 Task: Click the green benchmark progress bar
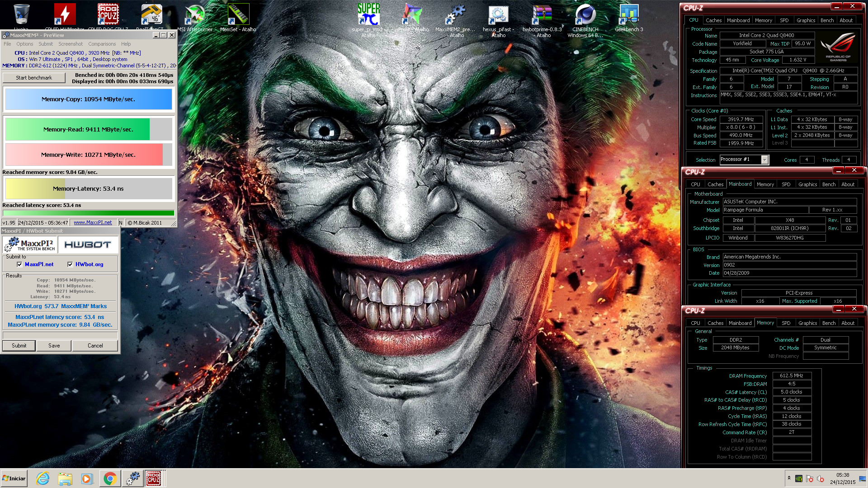tap(89, 213)
